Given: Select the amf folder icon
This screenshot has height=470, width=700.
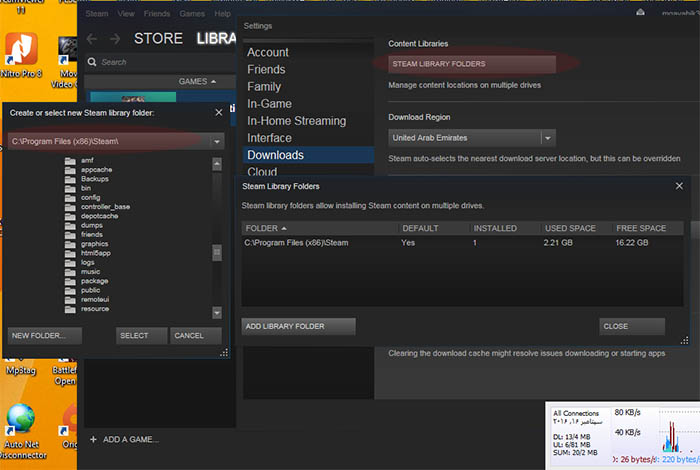Looking at the screenshot, I should tap(70, 160).
